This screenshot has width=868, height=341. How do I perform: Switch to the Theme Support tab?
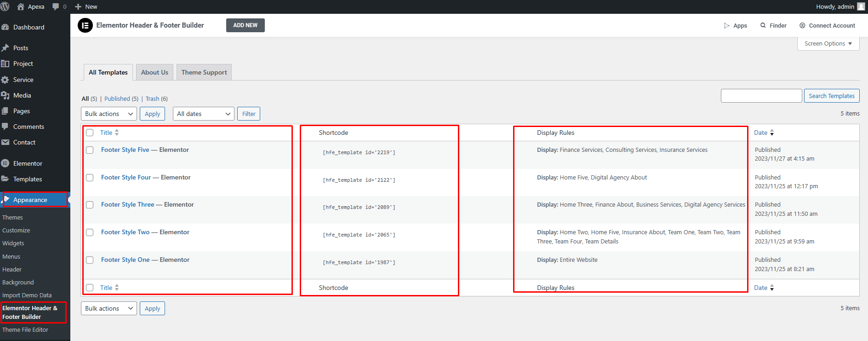[x=204, y=72]
